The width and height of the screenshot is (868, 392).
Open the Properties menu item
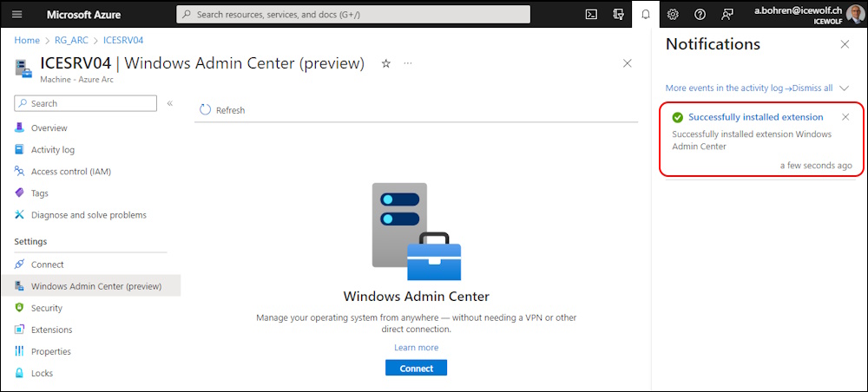click(x=51, y=351)
